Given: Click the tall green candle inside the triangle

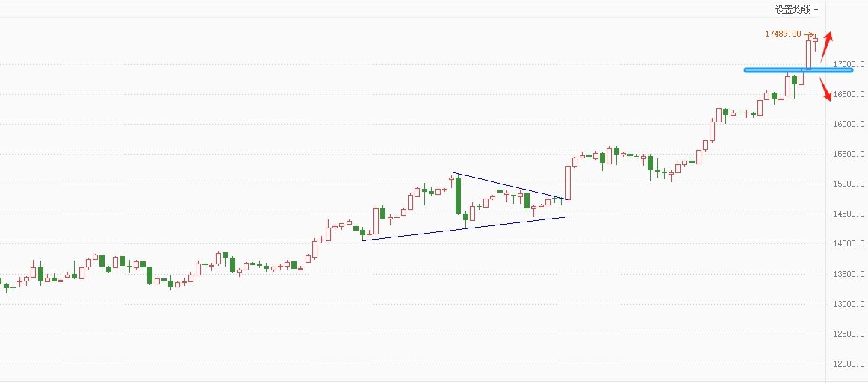Looking at the screenshot, I should pyautogui.click(x=458, y=196).
